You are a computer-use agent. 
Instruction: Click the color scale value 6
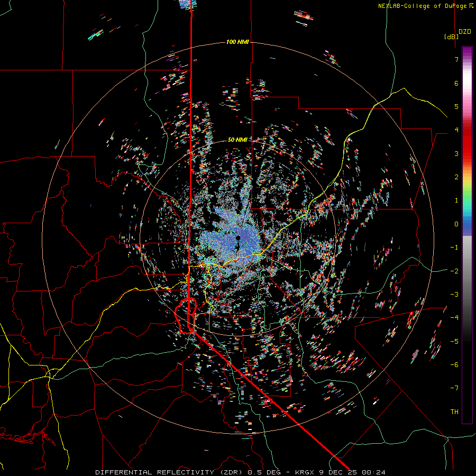(456, 83)
